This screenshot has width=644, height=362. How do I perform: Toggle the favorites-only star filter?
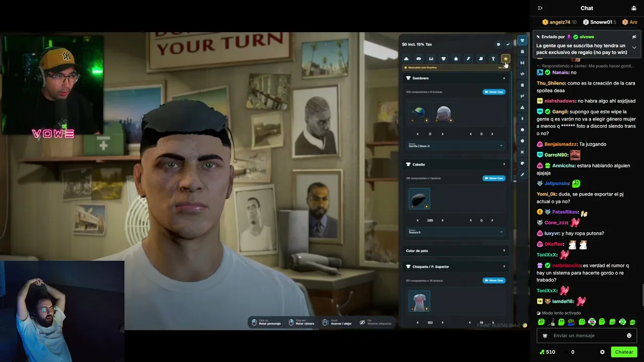(x=506, y=59)
